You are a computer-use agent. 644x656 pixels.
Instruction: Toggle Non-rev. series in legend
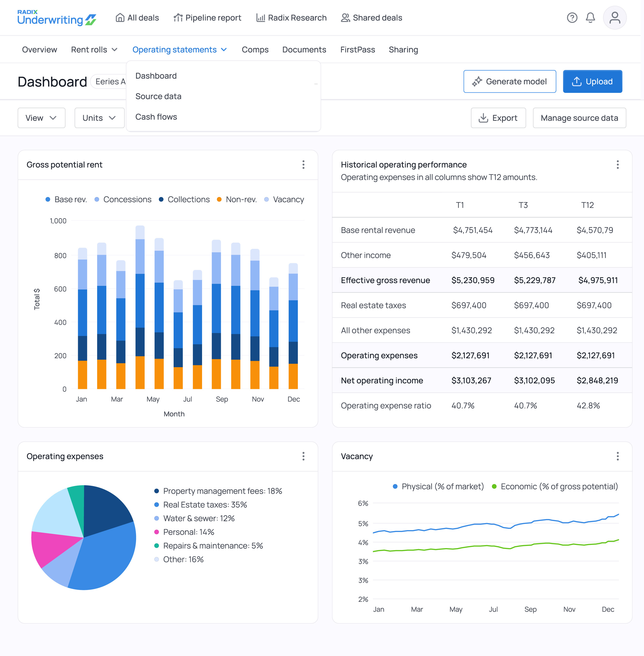click(x=237, y=199)
